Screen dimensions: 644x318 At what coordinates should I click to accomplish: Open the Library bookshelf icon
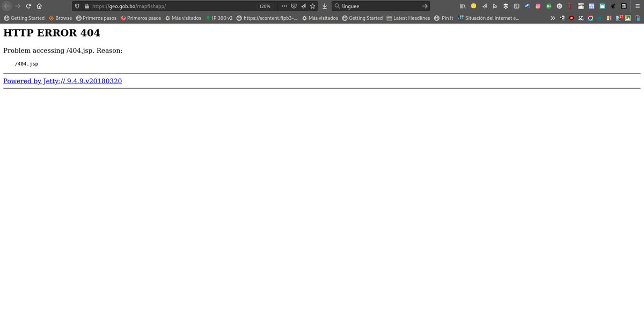click(x=463, y=6)
